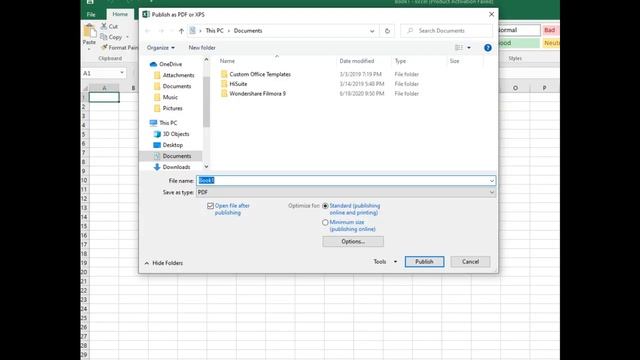Select Minimum size publishing online option
The height and width of the screenshot is (360, 640).
tap(325, 222)
